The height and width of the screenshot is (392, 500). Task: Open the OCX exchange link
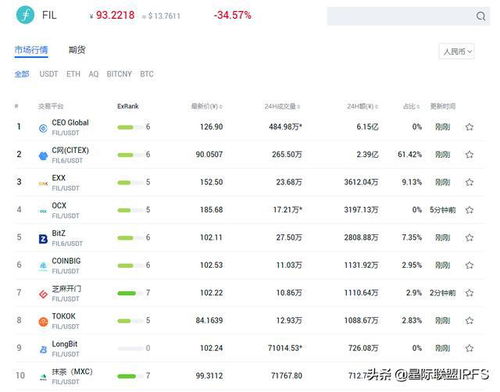click(x=59, y=206)
